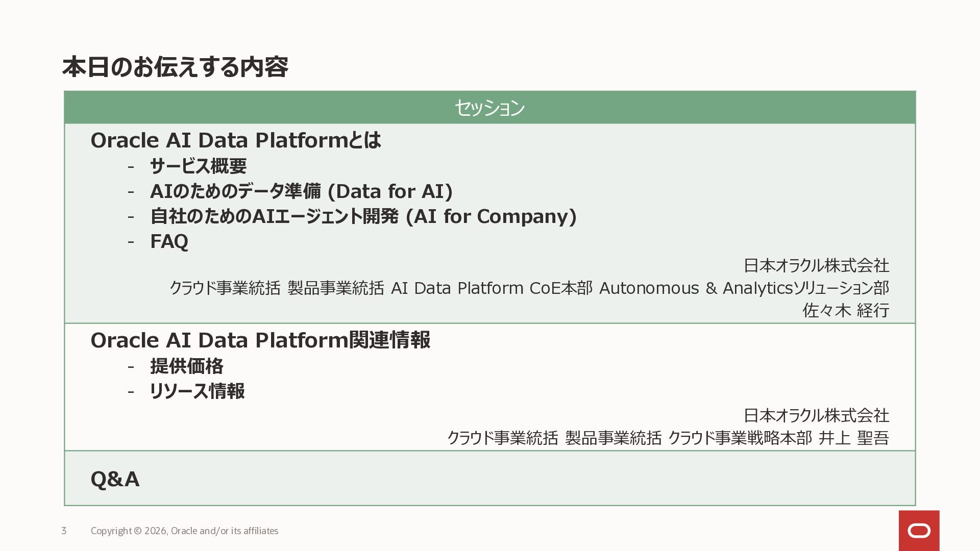This screenshot has height=551, width=980.
Task: Click 日本オラクル株式会社 below the FAQ bullet
Action: [x=816, y=265]
